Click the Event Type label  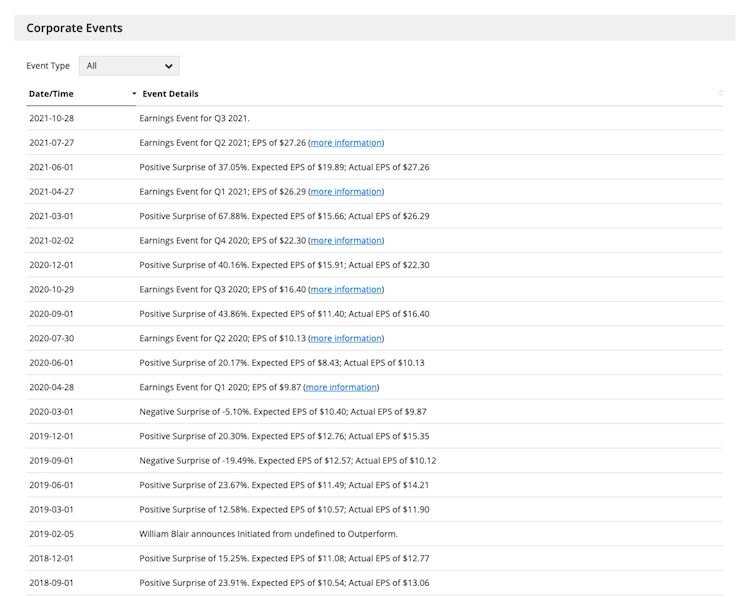(x=48, y=66)
